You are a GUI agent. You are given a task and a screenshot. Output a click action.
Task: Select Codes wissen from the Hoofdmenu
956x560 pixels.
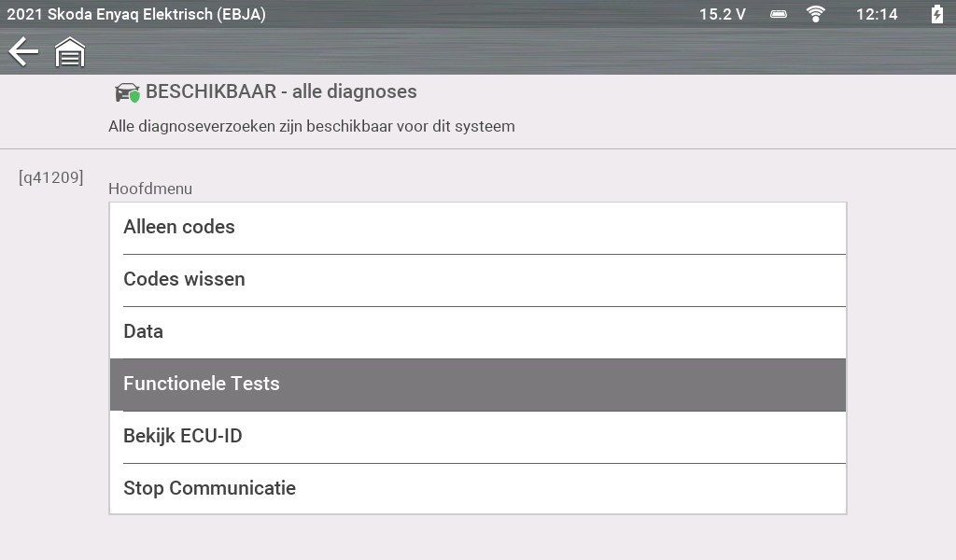tap(477, 280)
